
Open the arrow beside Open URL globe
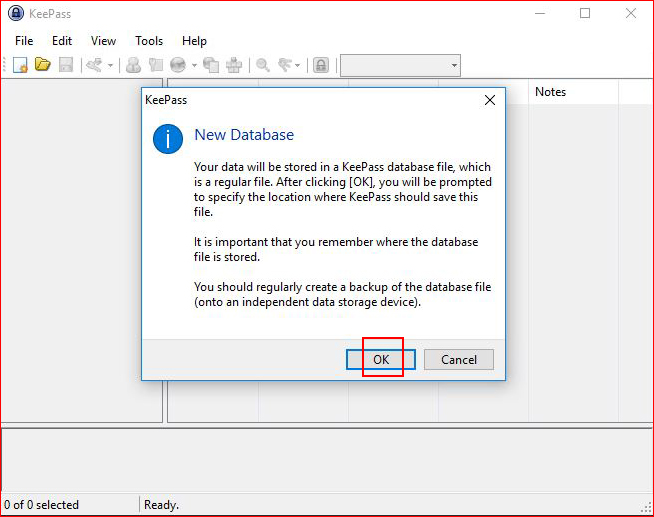(194, 65)
